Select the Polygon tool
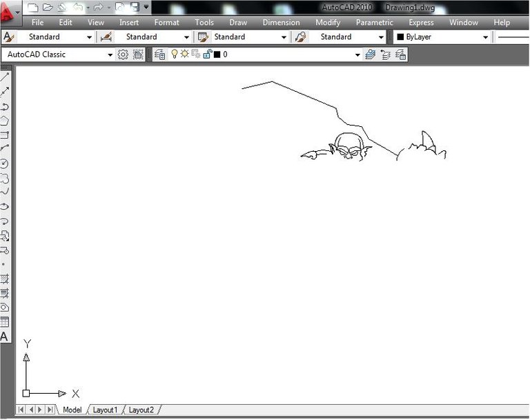Image resolution: width=530 pixels, height=420 pixels. [x=5, y=121]
